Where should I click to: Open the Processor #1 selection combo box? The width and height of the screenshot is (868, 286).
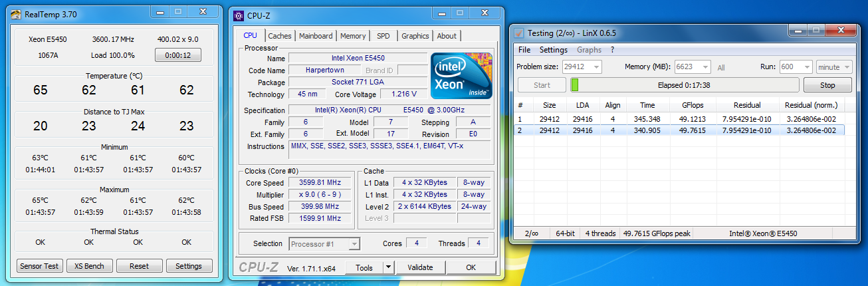[324, 244]
